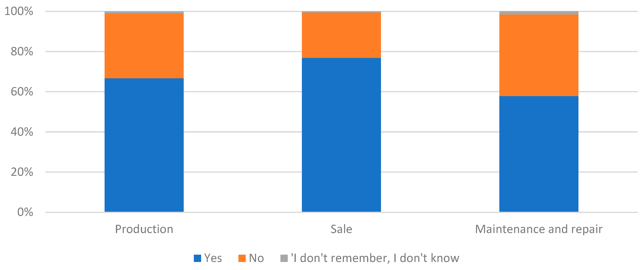Select the Production category axis label
This screenshot has width=644, height=270.
pyautogui.click(x=144, y=229)
